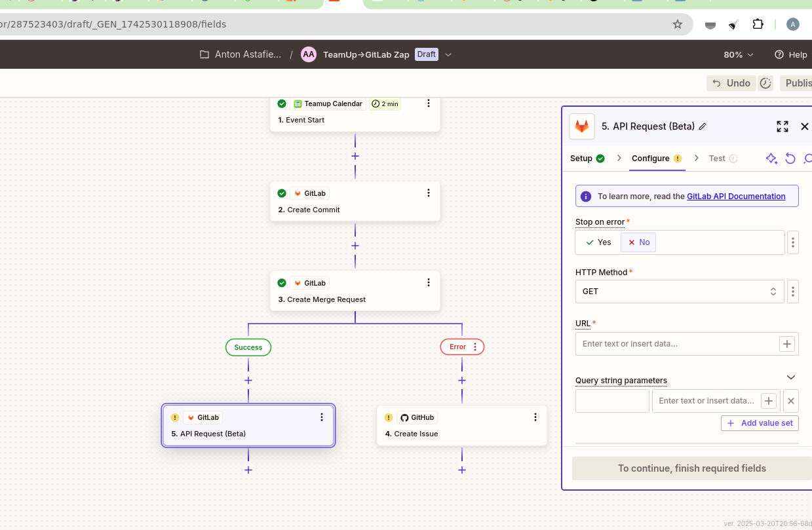Set Stop on error to No
Image resolution: width=812 pixels, height=530 pixels.
(638, 242)
